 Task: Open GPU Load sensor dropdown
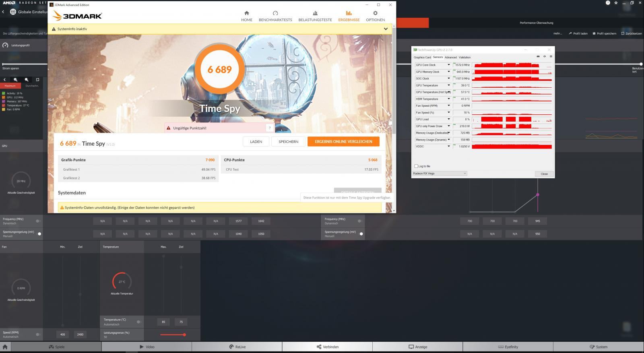(x=449, y=119)
